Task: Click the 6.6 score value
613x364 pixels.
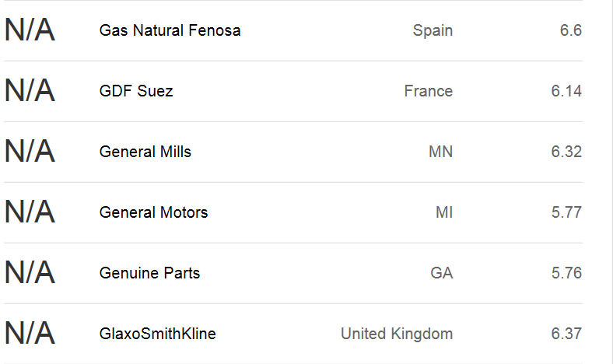Action: pos(570,31)
